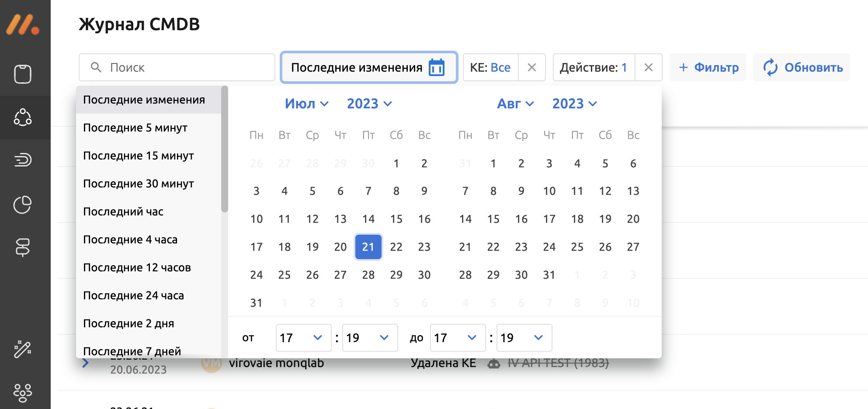Image resolution: width=868 pixels, height=409 pixels.
Task: Open the magic wand icon in sidebar
Action: (x=23, y=349)
